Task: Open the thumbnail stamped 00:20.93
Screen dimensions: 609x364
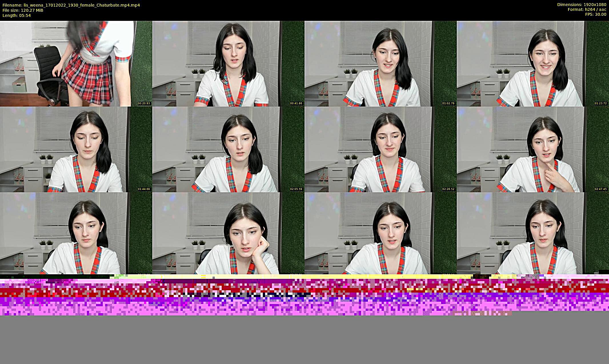Action: click(76, 63)
